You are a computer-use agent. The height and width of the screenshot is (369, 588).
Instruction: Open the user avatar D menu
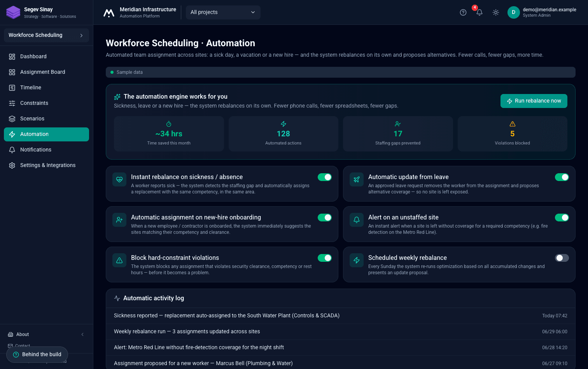point(513,12)
